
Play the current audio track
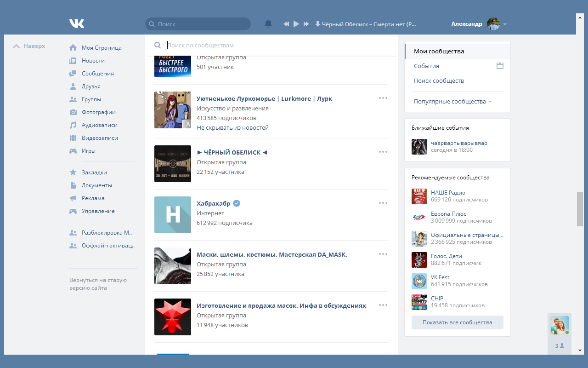pos(296,24)
